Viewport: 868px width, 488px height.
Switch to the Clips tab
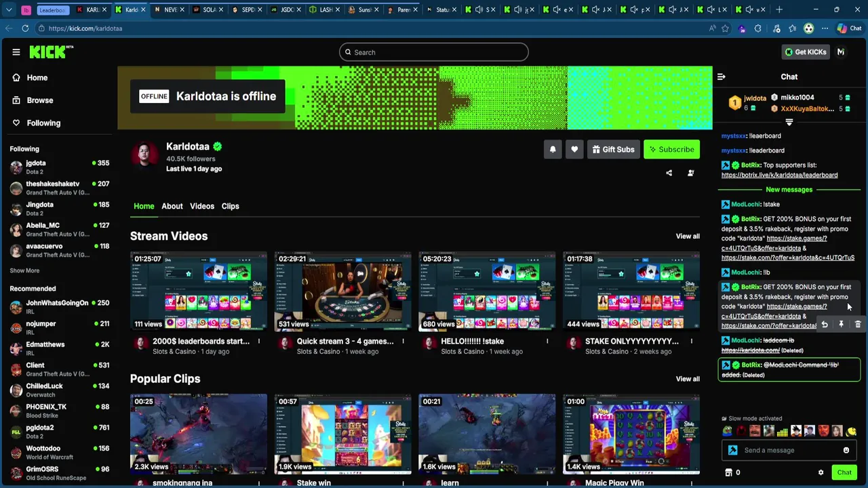230,206
